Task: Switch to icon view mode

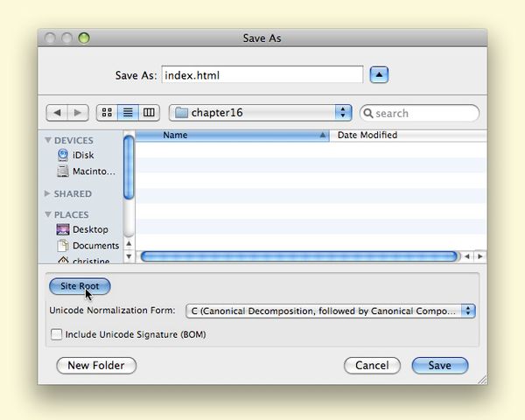Action: coord(107,113)
